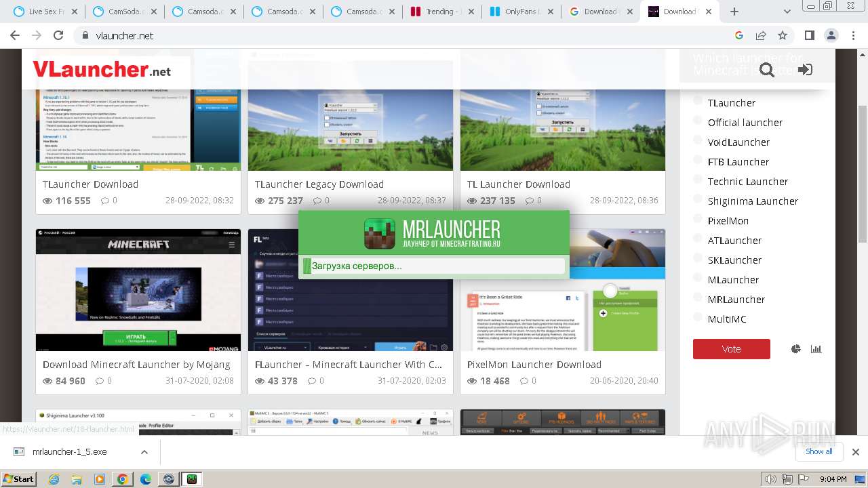Click the Google icon in address bar

coord(739,35)
